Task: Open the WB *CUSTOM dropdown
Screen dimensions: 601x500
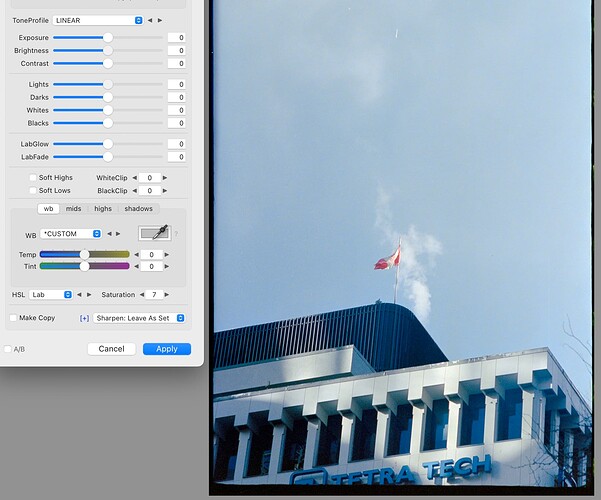Action: click(71, 234)
